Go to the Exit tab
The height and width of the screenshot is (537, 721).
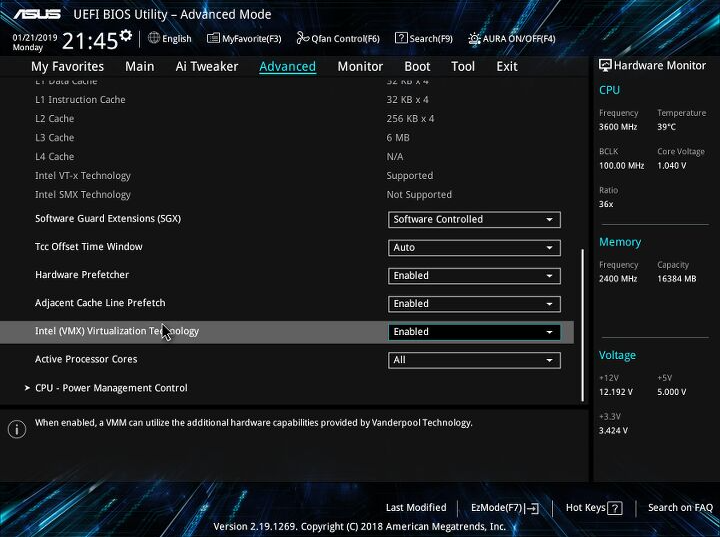(507, 66)
